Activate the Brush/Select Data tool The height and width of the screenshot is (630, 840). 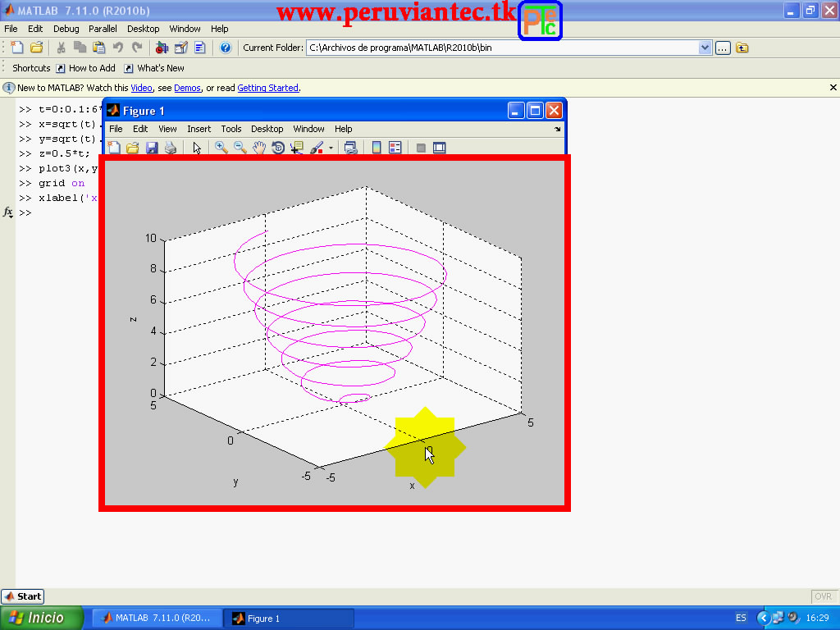(x=317, y=148)
